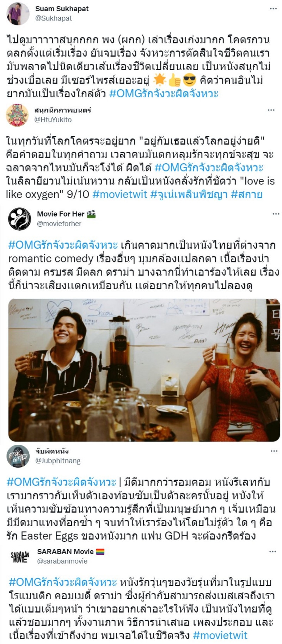This screenshot has height=644, width=282.
Task: Open the #movietwit hashtag in the HtuYukito tweet
Action: coord(119,194)
